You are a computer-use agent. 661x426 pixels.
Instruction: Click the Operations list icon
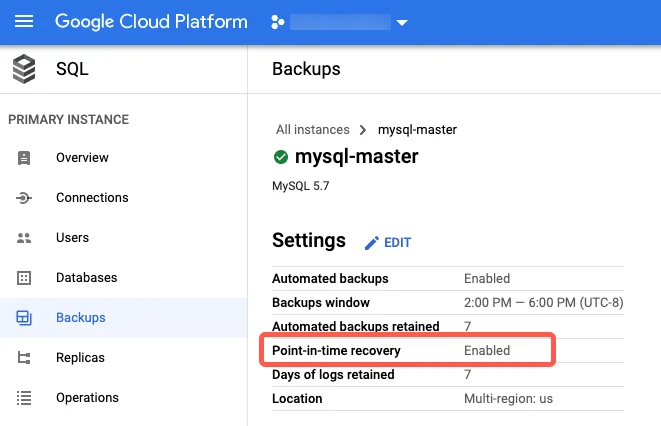click(x=24, y=398)
